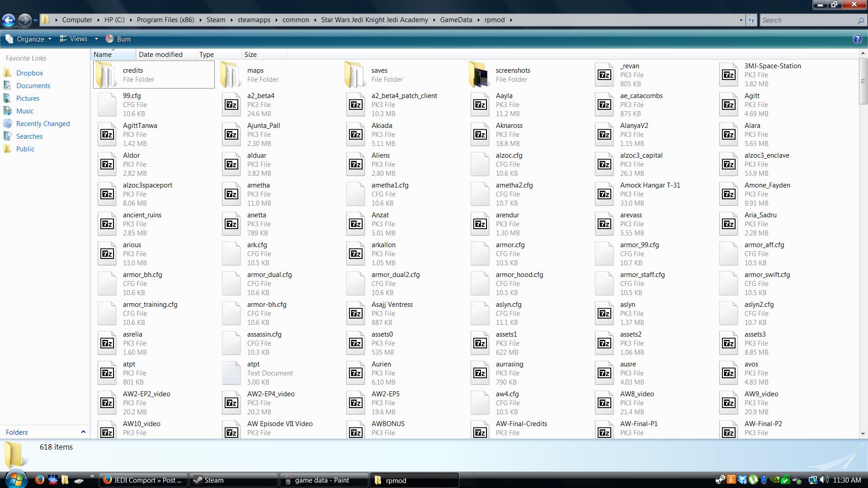Click the refresh button beside address bar
This screenshot has height=488, width=868.
(751, 20)
